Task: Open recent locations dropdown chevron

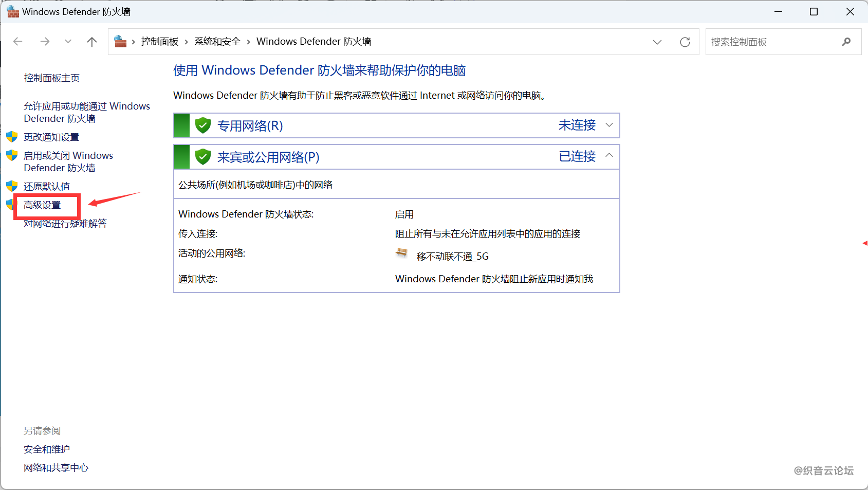Action: [x=68, y=42]
